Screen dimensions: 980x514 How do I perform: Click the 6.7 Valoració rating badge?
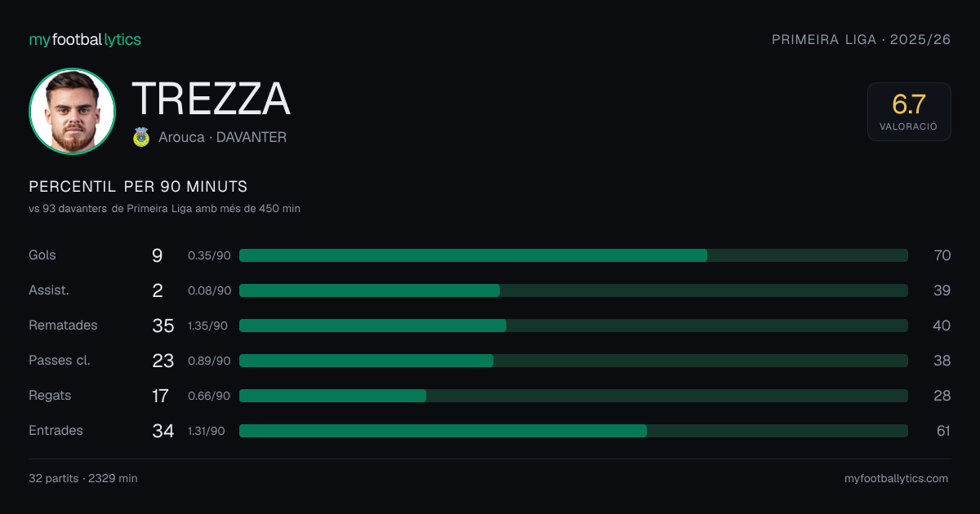tap(909, 112)
